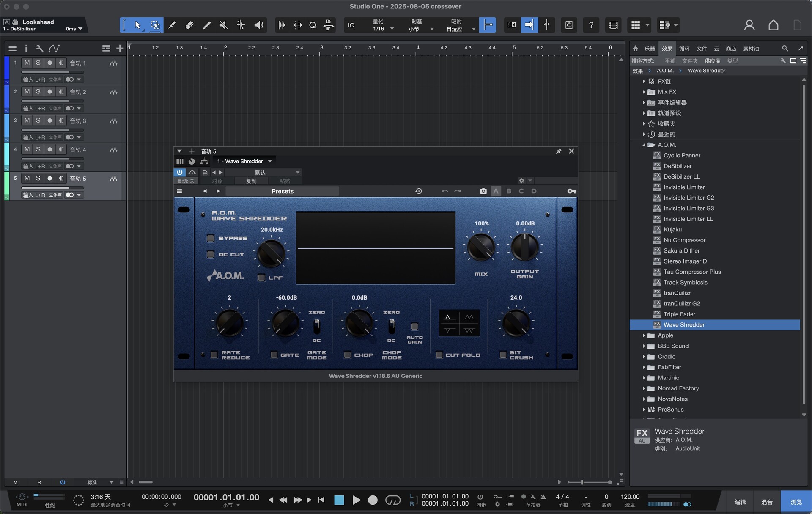Show automation in track list header
Image resolution: width=812 pixels, height=514 pixels.
[x=54, y=49]
